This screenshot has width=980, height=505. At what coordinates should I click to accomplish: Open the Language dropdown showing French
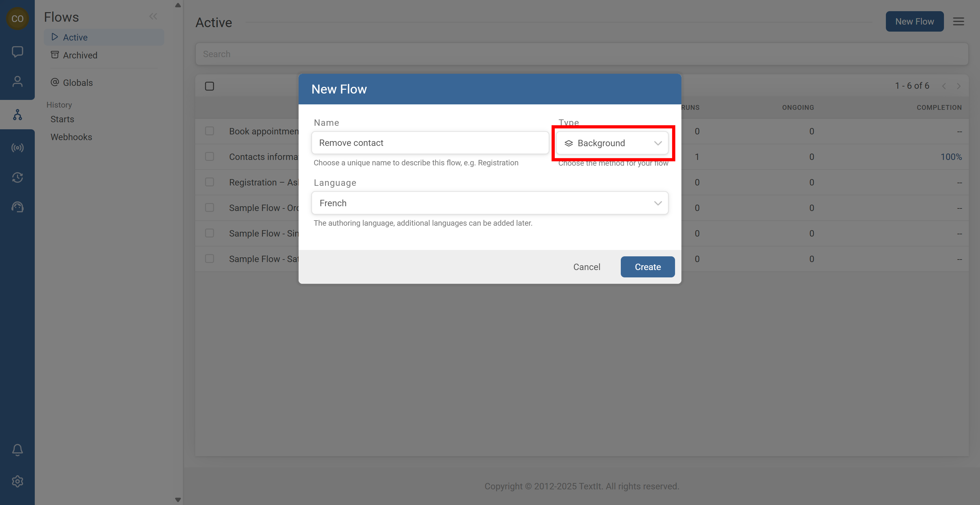coord(490,203)
